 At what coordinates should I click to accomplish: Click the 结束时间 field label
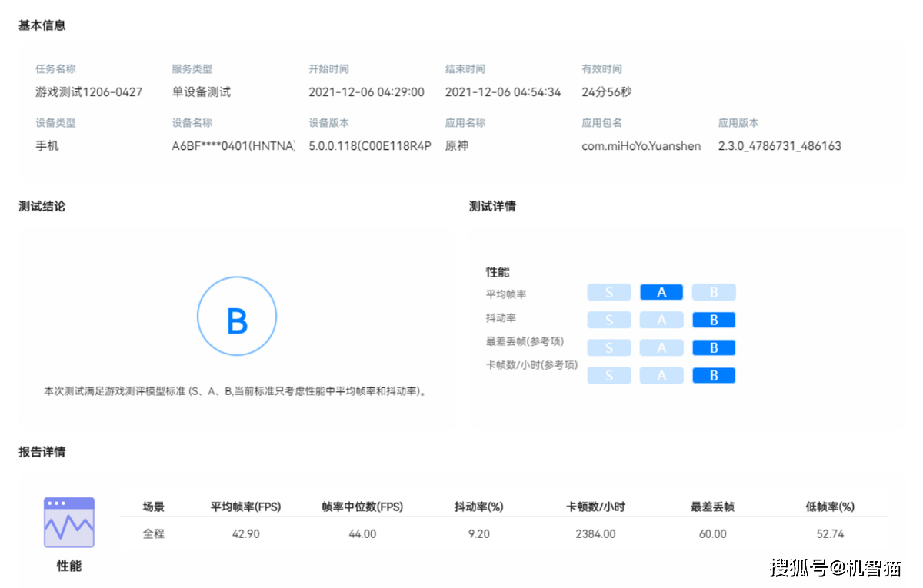(x=465, y=69)
